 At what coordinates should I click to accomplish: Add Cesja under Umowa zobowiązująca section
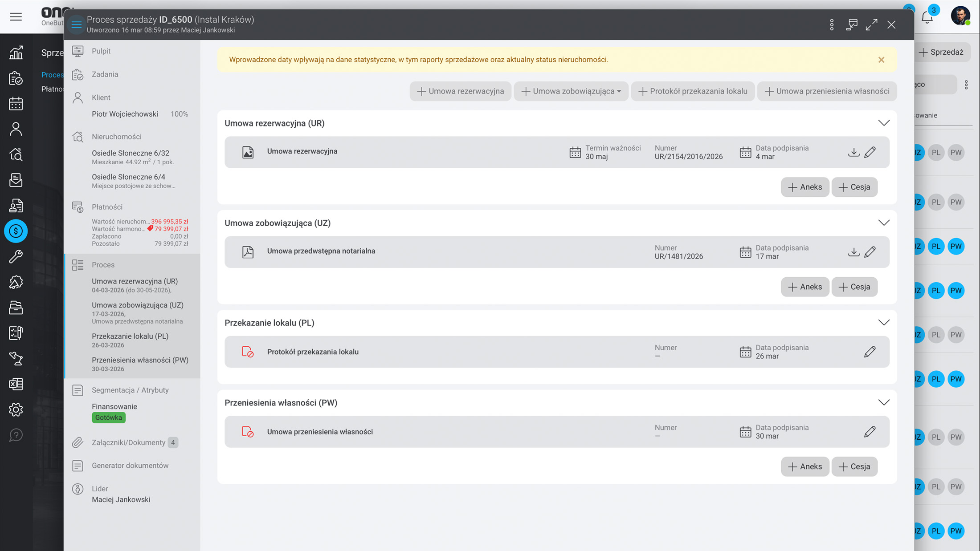(854, 287)
